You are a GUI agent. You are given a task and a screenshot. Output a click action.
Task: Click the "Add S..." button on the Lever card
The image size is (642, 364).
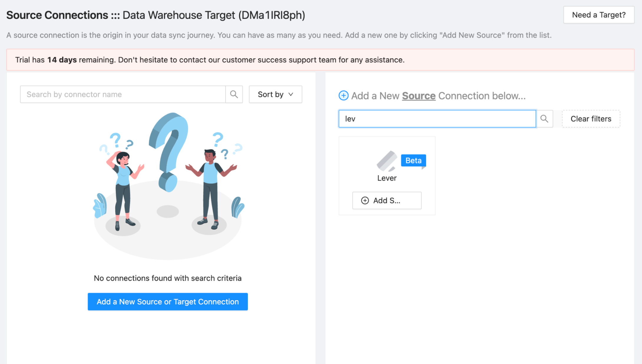(387, 200)
